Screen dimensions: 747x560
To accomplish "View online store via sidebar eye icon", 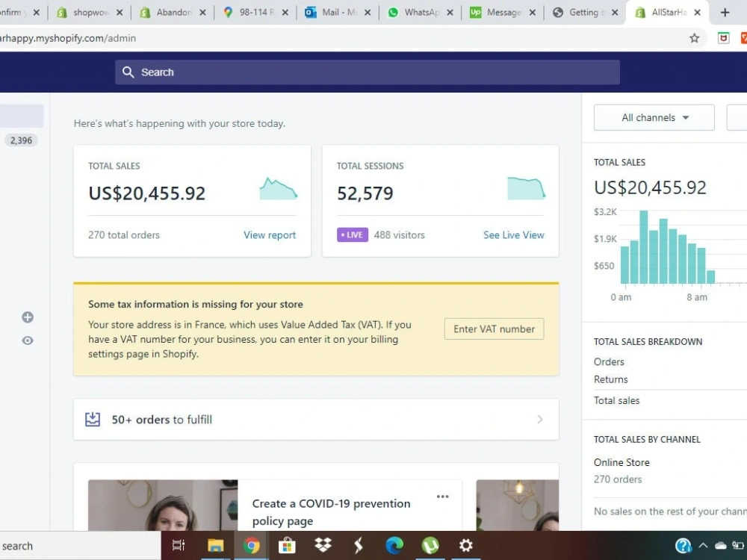I will coord(28,340).
